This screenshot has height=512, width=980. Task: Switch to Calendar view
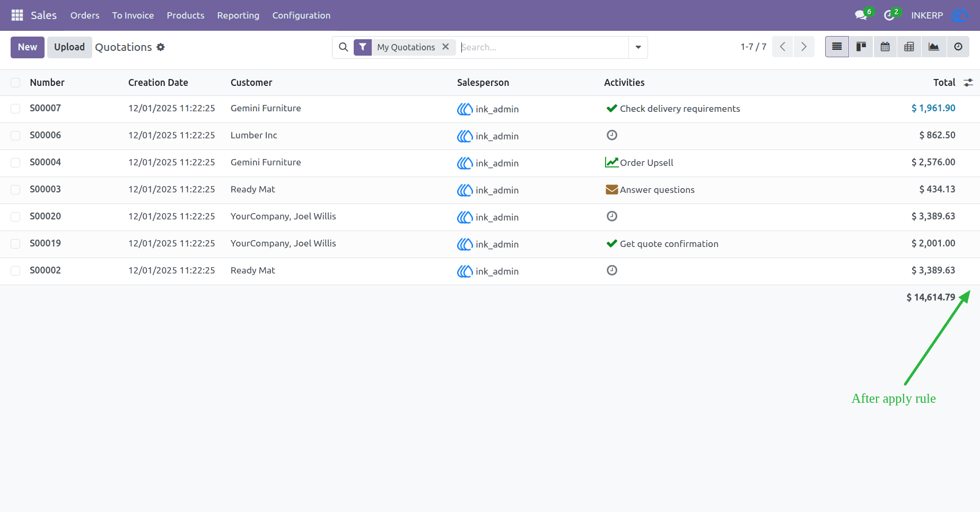tap(885, 47)
